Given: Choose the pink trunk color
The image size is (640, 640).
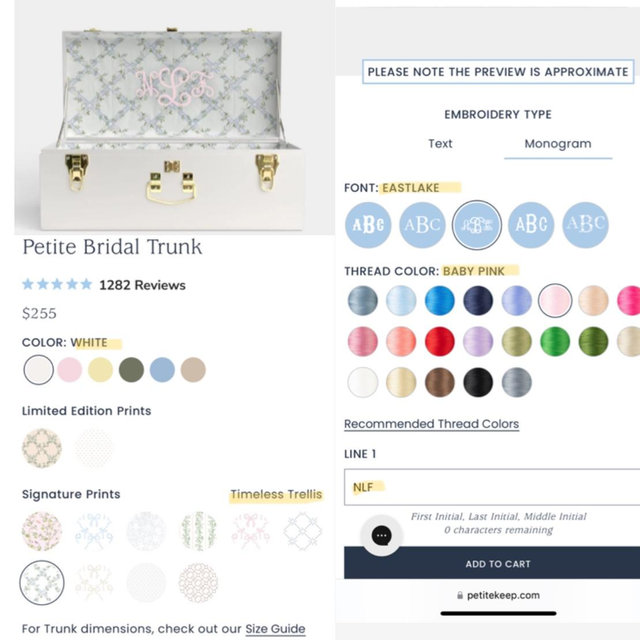Looking at the screenshot, I should point(69,370).
